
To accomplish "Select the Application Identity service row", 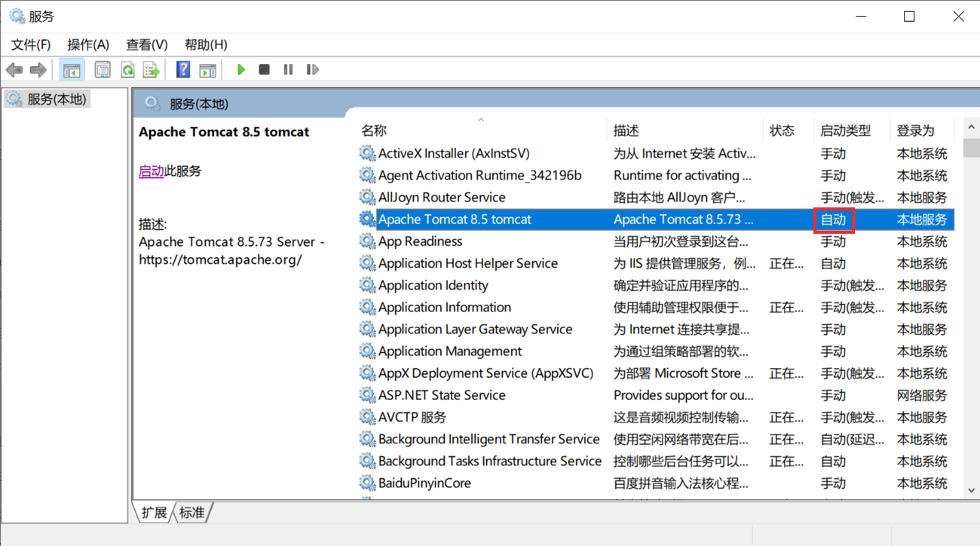I will click(433, 285).
